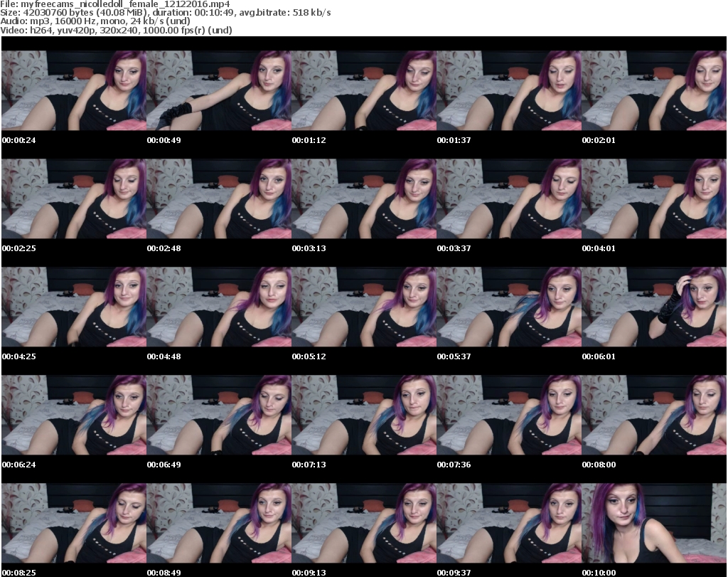728x577 pixels.
Task: Select the thumbnail frame at 00:02:25
Action: click(x=74, y=198)
